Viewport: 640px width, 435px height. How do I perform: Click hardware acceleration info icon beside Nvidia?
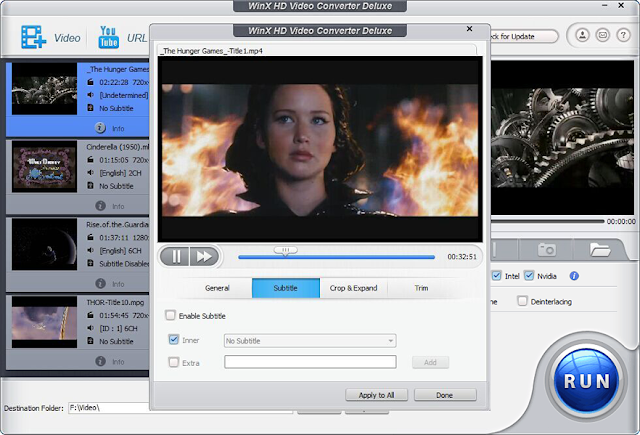(x=574, y=276)
